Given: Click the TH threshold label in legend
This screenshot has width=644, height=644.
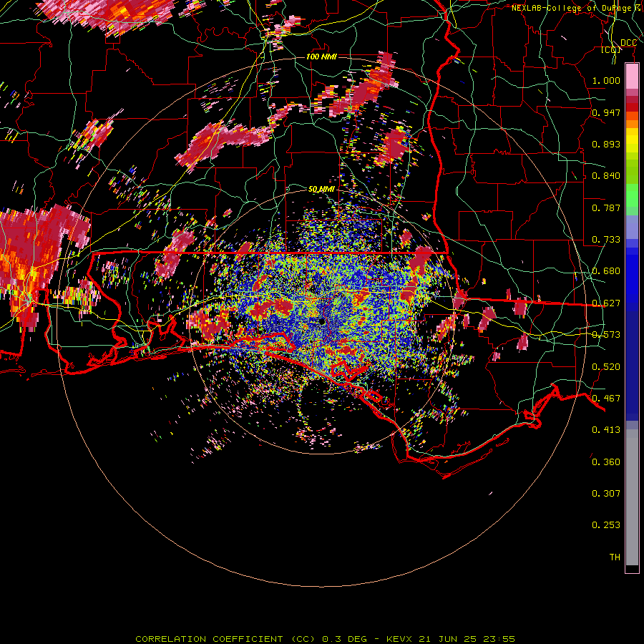Looking at the screenshot, I should 615,557.
